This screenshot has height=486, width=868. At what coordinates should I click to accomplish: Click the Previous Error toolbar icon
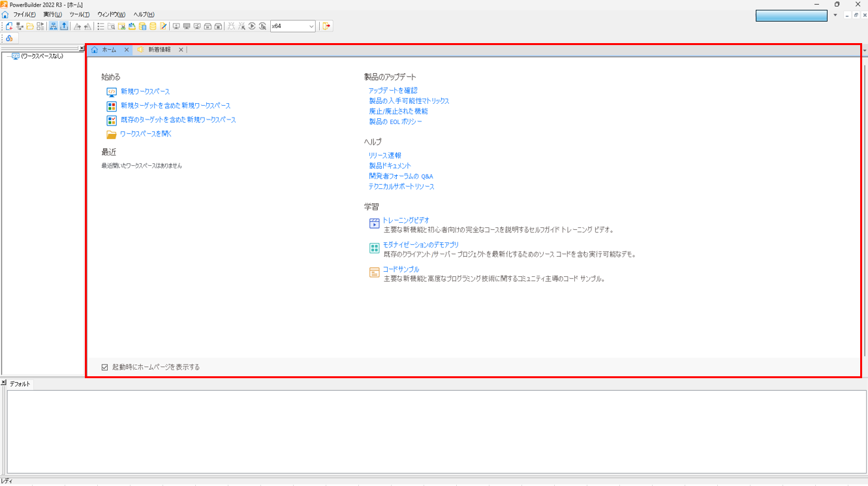(x=87, y=26)
